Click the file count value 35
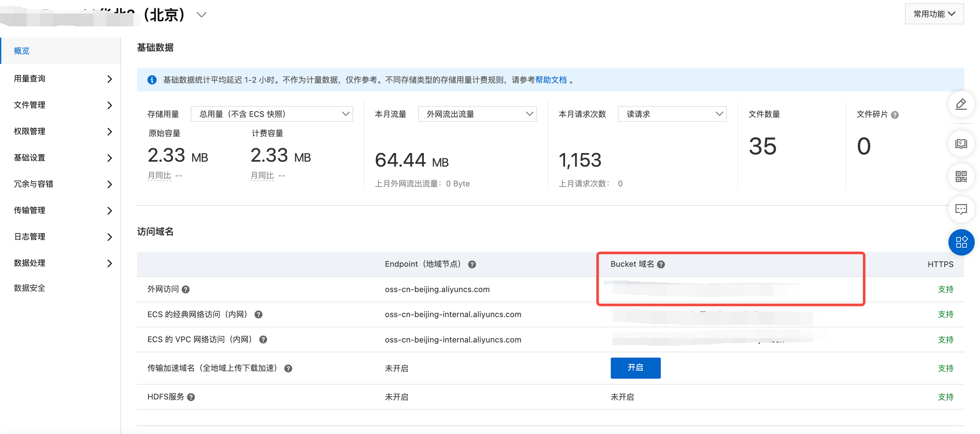This screenshot has width=980, height=434. pyautogui.click(x=762, y=146)
